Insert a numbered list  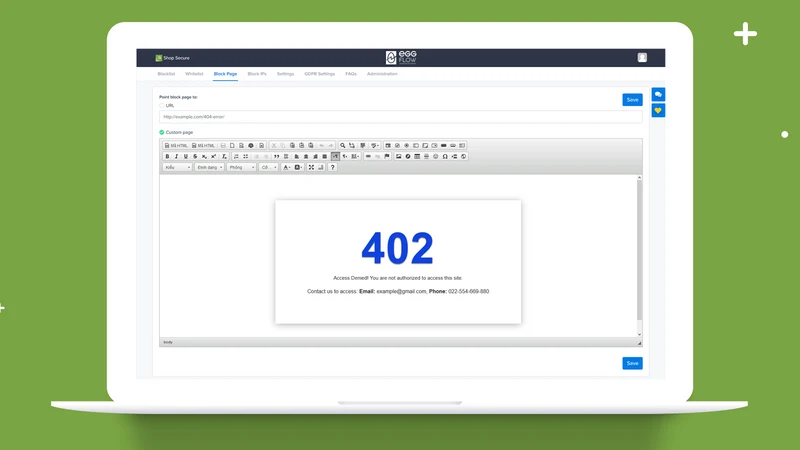click(236, 157)
